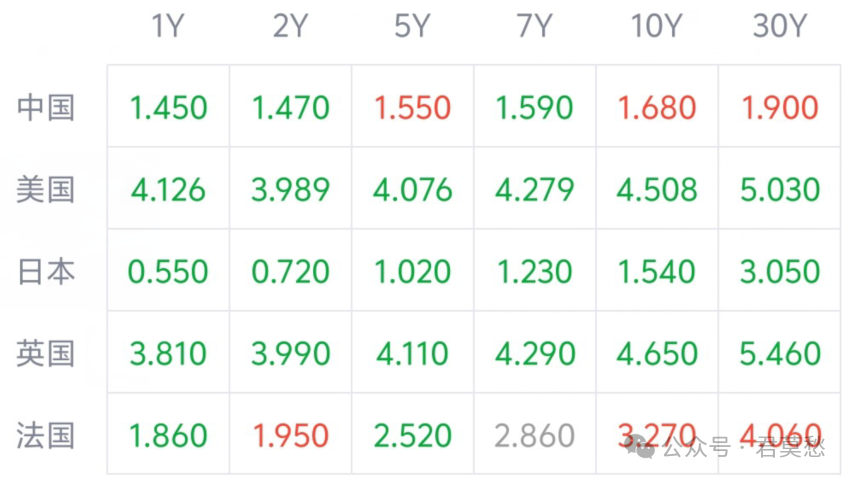The width and height of the screenshot is (853, 481).
Task: Click Japan's 7Y yield 1.230
Action: (535, 271)
